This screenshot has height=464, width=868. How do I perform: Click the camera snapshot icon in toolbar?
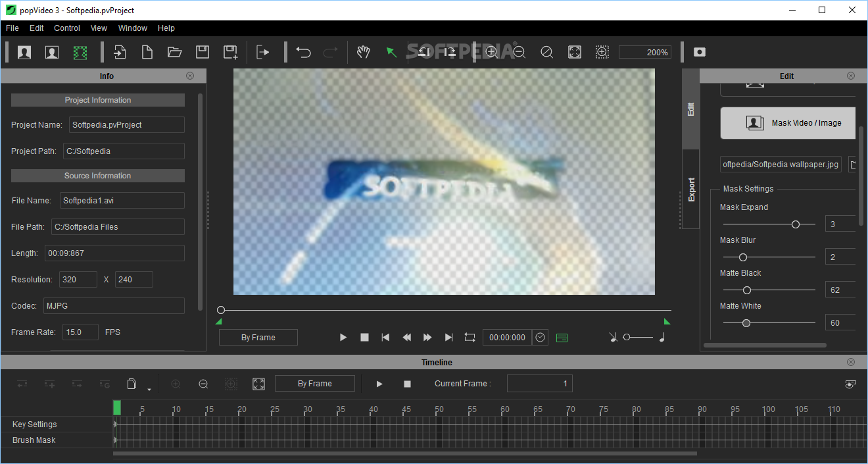pos(700,52)
